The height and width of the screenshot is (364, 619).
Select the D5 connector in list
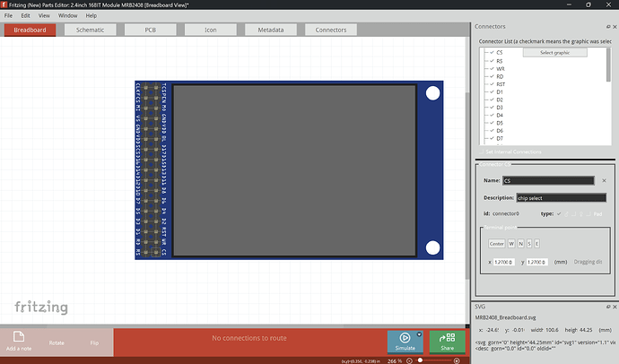[500, 123]
